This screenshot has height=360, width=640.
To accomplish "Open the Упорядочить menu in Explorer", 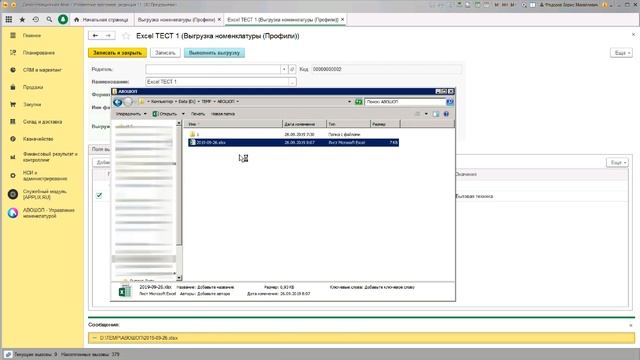I will pos(131,114).
